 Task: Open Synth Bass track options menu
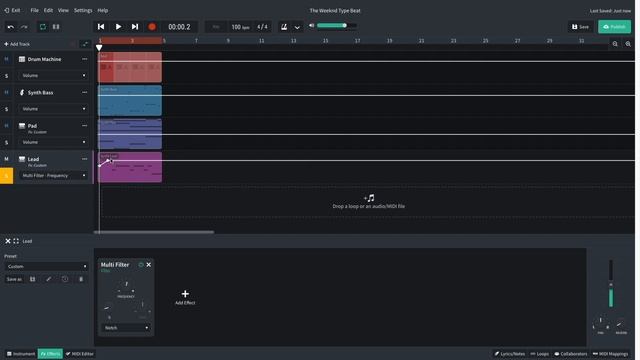[x=84, y=93]
